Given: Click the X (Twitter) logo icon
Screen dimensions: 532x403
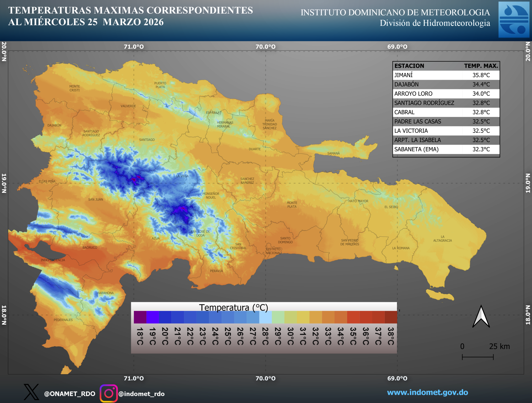Looking at the screenshot, I should coord(31,392).
